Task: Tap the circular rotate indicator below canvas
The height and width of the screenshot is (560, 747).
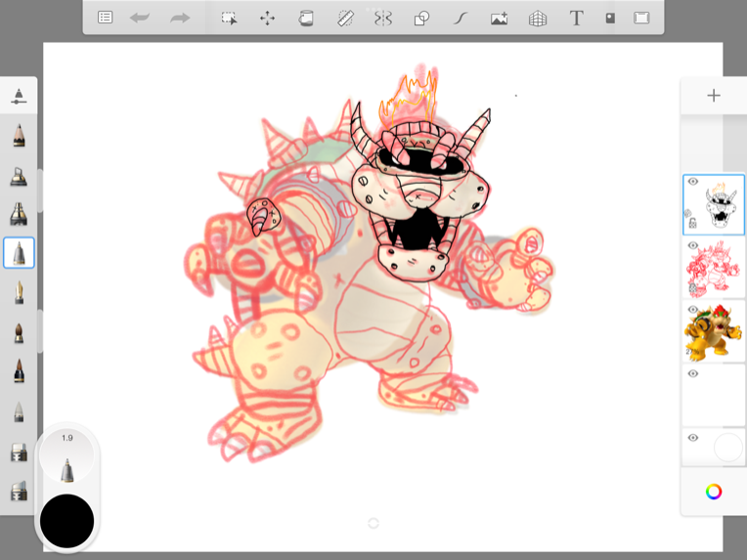Action: point(373,523)
